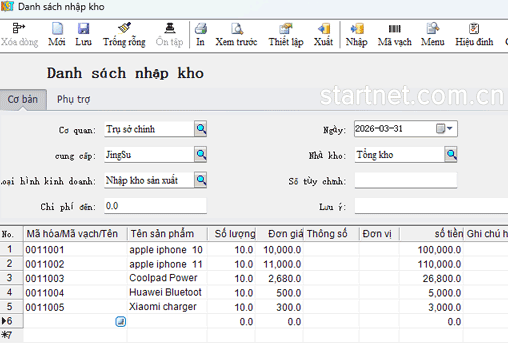
Task: Click the lookup icon in row 6
Action: pos(121,321)
